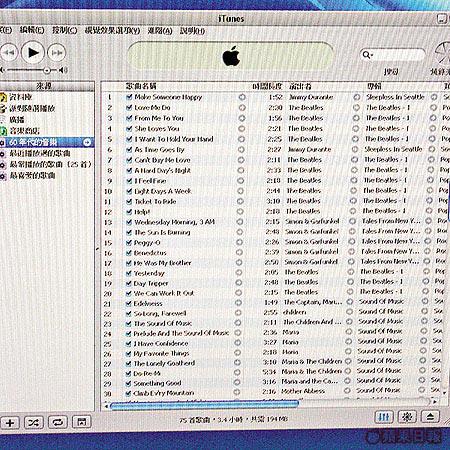Click store arrow next to Peggy-O
This screenshot has width=450, height=450.
[x=240, y=242]
